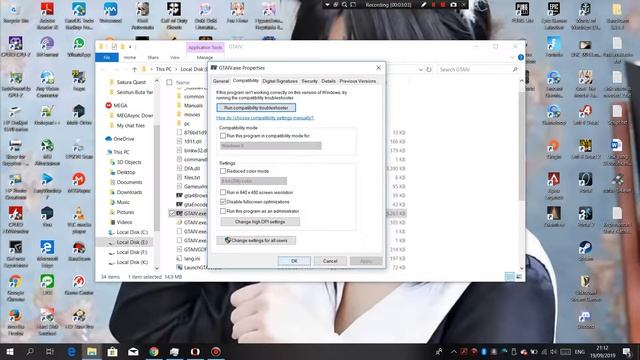Open the 8-bit color mode dropdown
This screenshot has width=640, height=360.
pos(253,181)
